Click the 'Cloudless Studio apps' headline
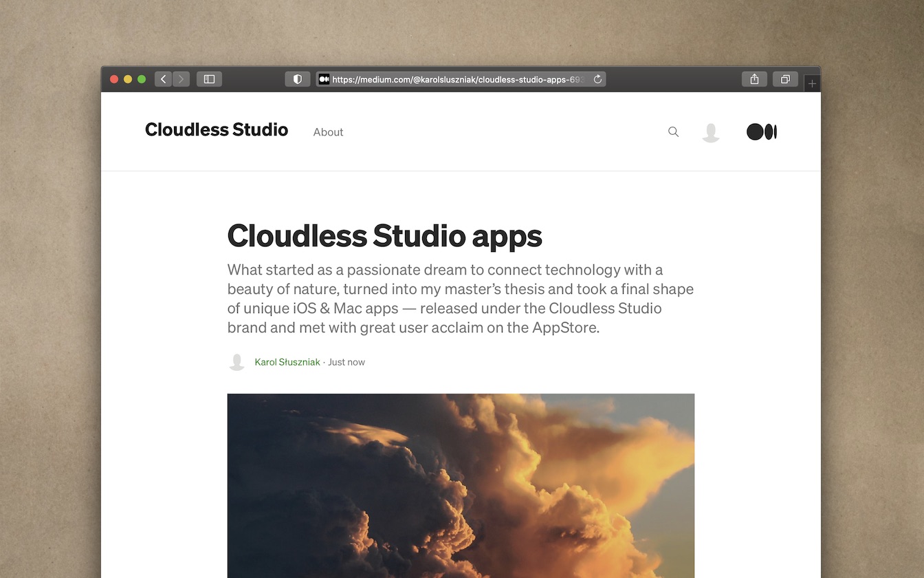This screenshot has width=924, height=578. [x=384, y=235]
